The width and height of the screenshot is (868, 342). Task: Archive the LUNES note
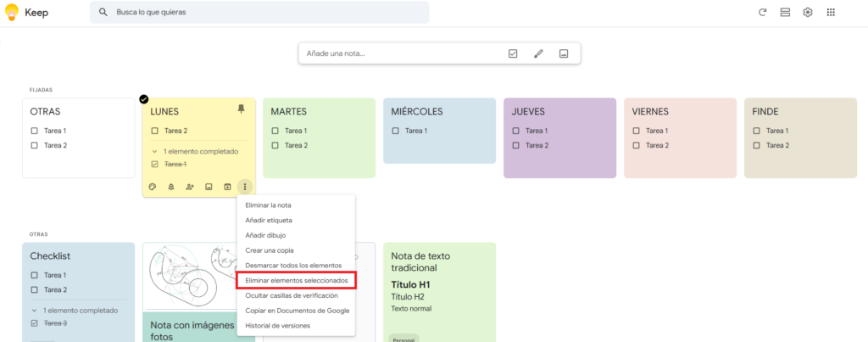(x=227, y=187)
